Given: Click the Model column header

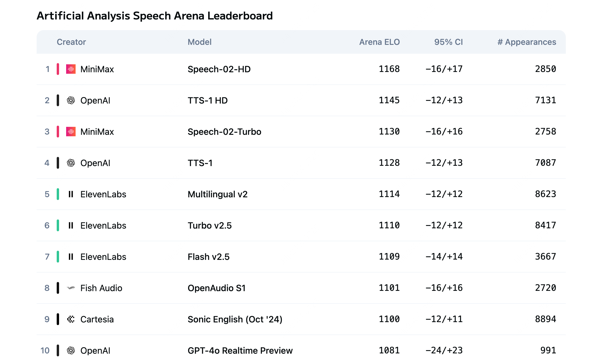Looking at the screenshot, I should point(200,42).
